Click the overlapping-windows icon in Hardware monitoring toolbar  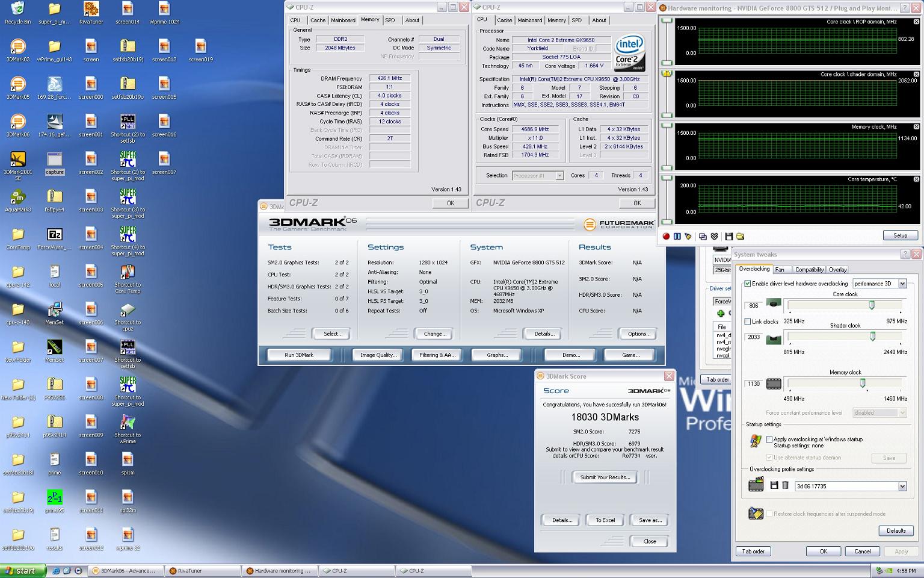[703, 236]
